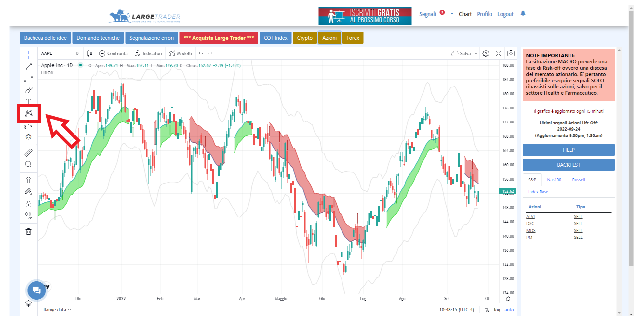Open the emoji icons tool
The height and width of the screenshot is (321, 644).
(x=29, y=137)
